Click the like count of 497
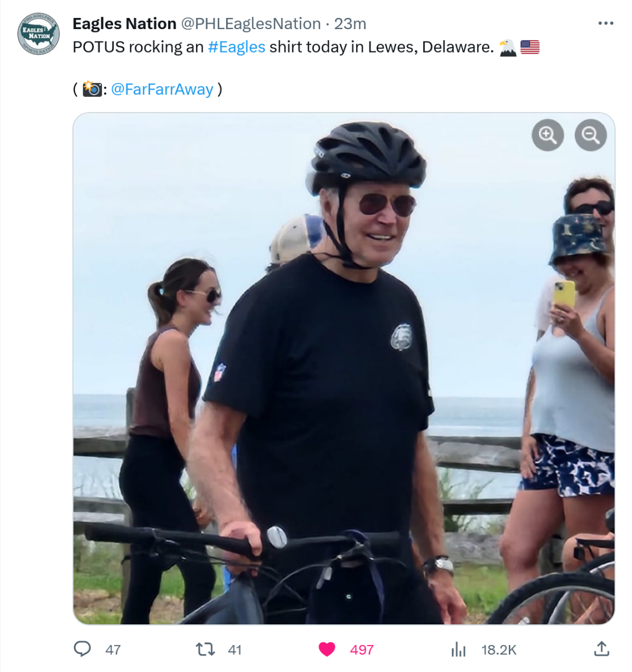Image resolution: width=632 pixels, height=672 pixels. pyautogui.click(x=362, y=650)
